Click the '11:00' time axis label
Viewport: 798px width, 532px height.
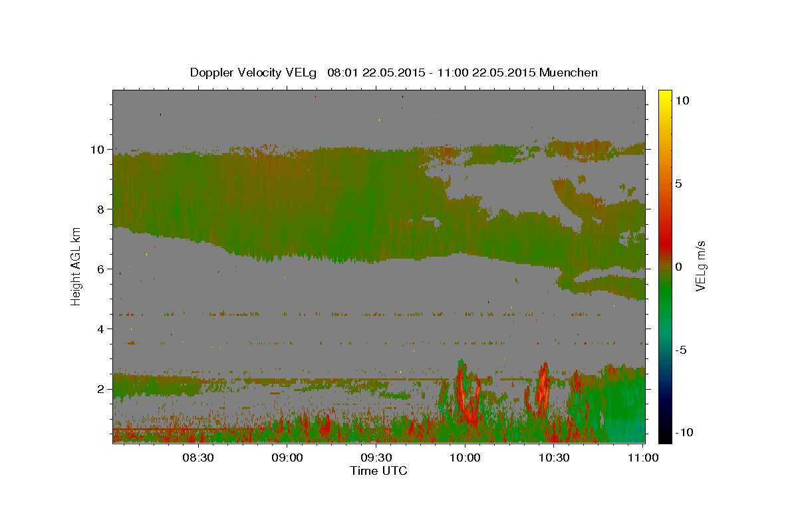643,458
